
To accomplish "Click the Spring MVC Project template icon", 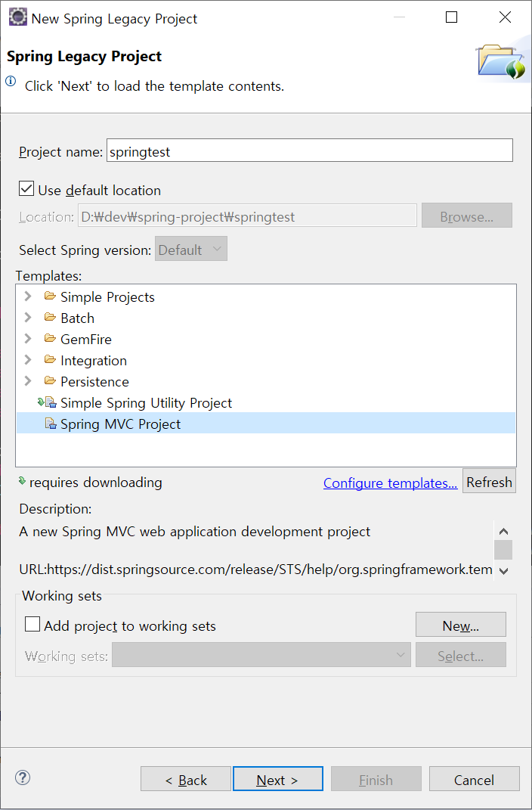I will (51, 424).
